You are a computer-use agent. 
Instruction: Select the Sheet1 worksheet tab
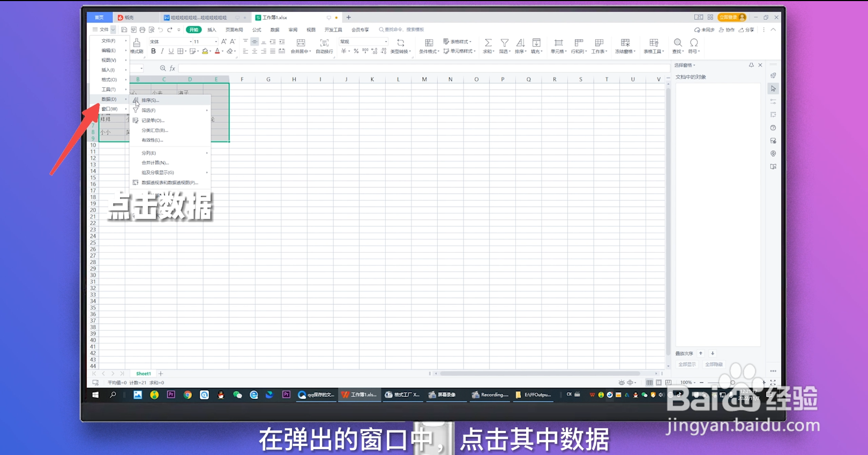pos(144,374)
